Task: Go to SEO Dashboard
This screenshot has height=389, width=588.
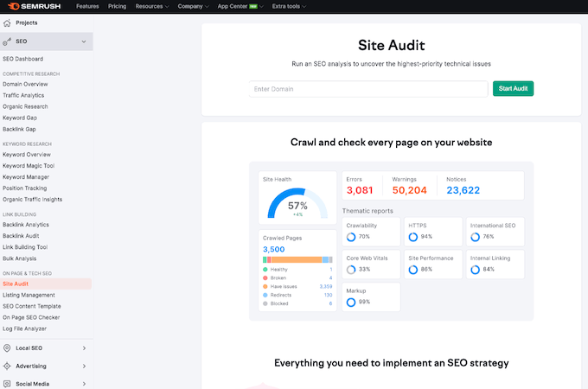Action: tap(22, 59)
